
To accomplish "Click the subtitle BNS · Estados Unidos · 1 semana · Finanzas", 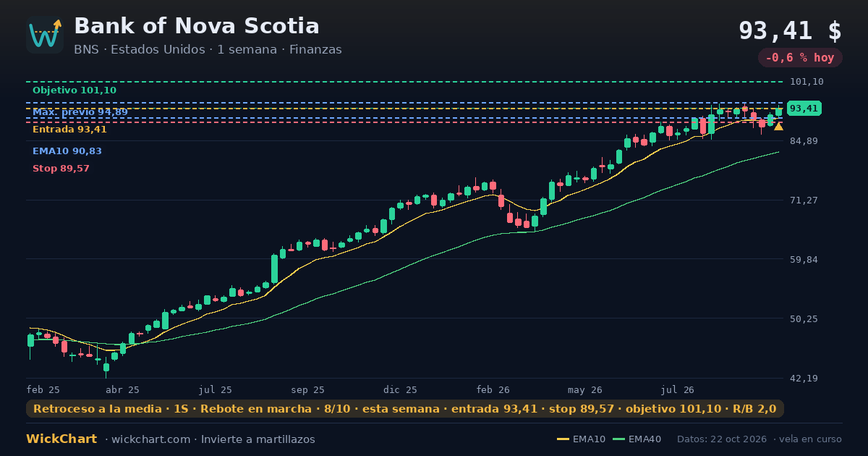I will click(x=208, y=50).
